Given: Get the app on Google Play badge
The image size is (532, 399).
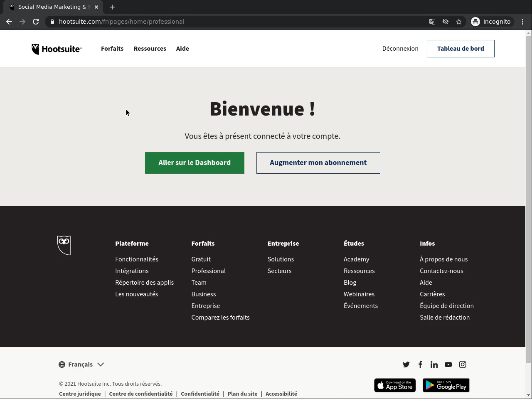Looking at the screenshot, I should (446, 385).
